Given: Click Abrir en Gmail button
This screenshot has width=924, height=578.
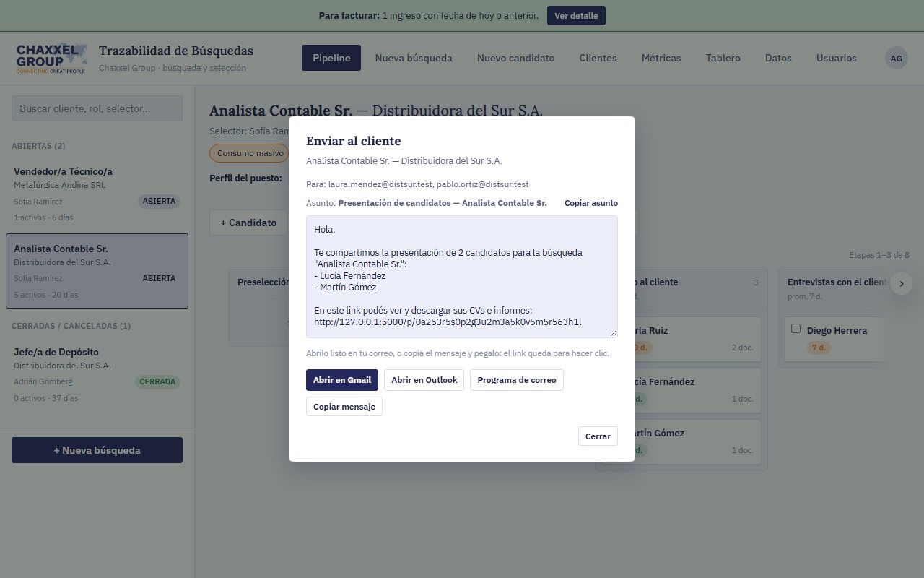Looking at the screenshot, I should (342, 380).
